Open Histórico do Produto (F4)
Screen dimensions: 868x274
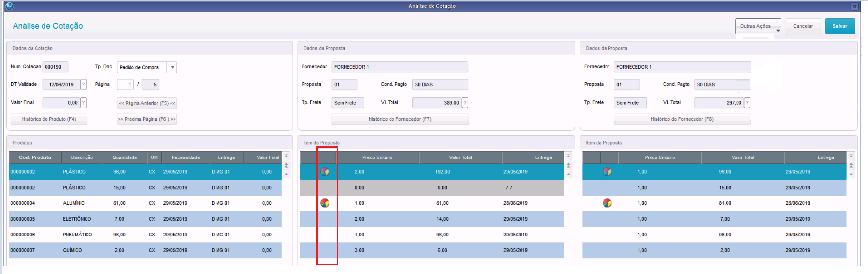49,119
